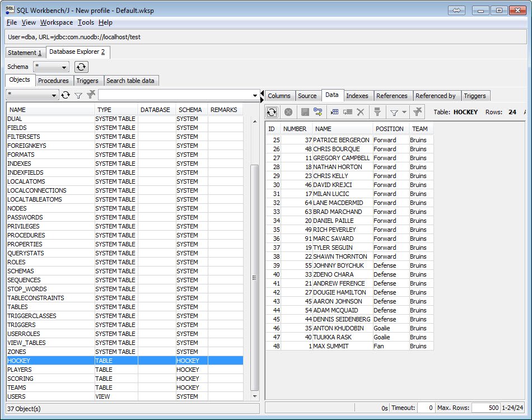This screenshot has width=532, height=420.
Task: Click the reset object filter icon
Action: [x=91, y=95]
